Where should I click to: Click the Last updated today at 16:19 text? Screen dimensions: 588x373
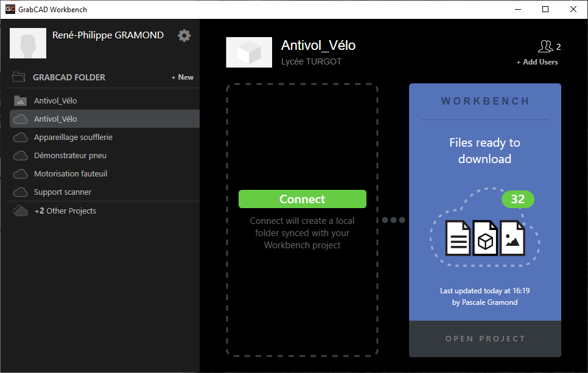click(485, 291)
